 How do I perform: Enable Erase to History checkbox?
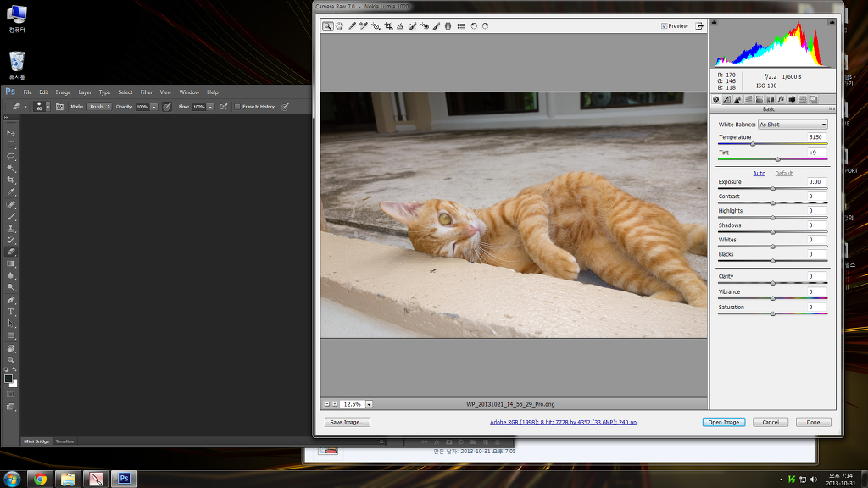click(x=237, y=107)
